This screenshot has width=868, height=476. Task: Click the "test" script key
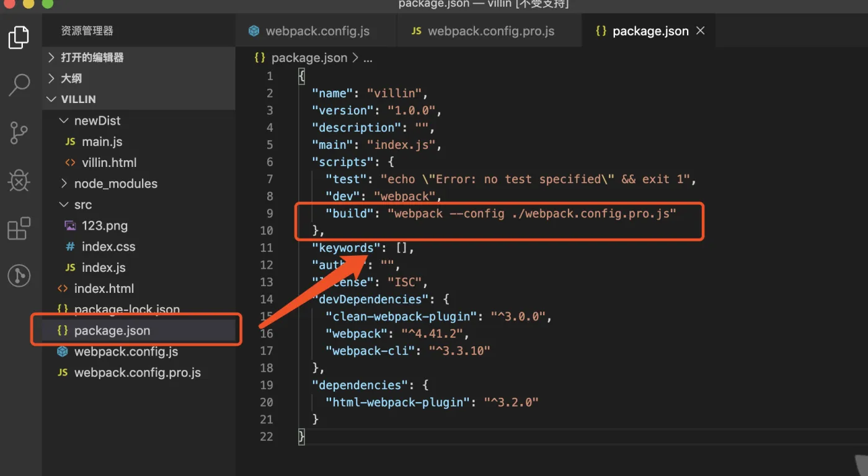347,179
